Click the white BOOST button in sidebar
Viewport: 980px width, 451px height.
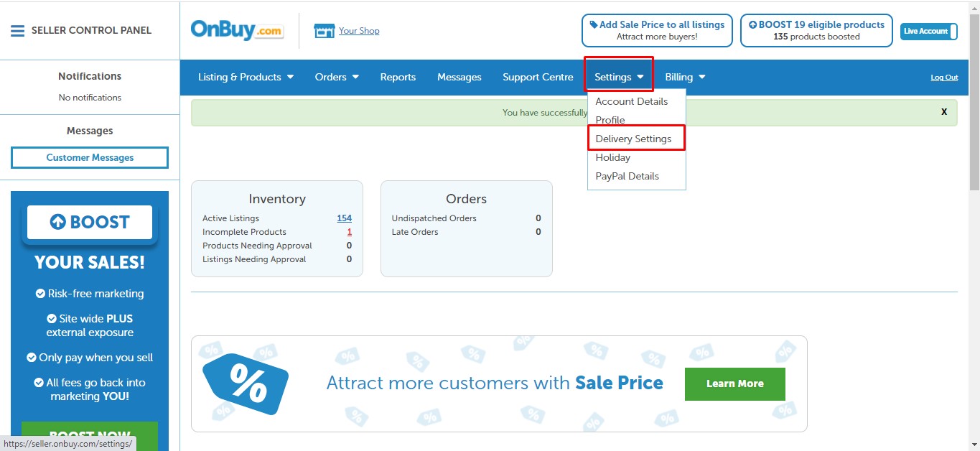coord(90,222)
